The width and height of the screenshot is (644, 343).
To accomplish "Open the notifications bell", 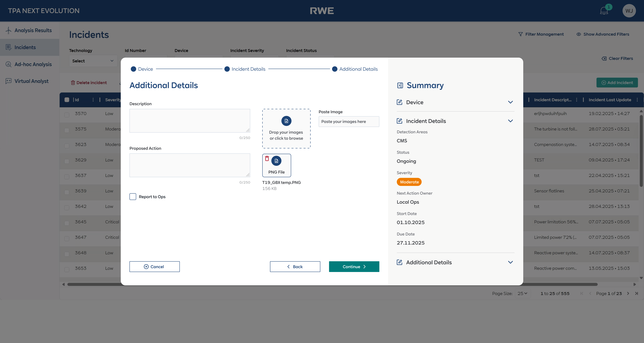I will tap(604, 11).
